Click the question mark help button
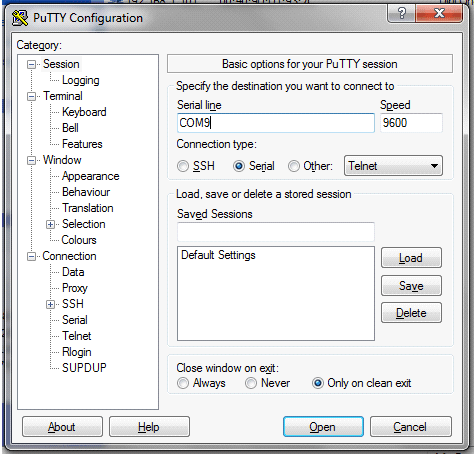 coord(402,13)
